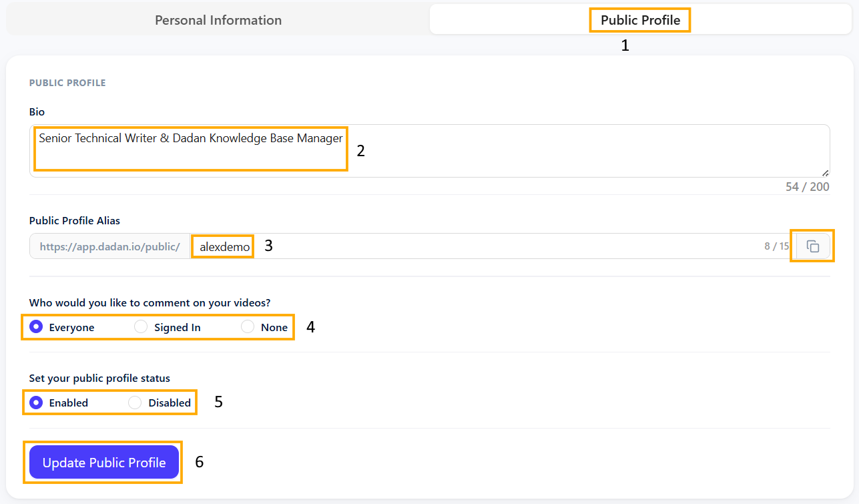The height and width of the screenshot is (504, 859).
Task: Click the 54 / 200 character counter
Action: pos(807,187)
